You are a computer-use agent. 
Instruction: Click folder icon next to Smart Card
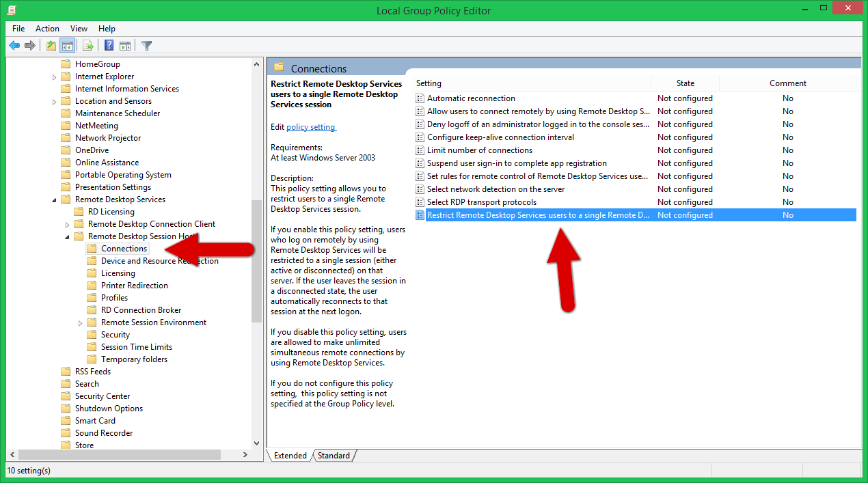click(x=66, y=421)
